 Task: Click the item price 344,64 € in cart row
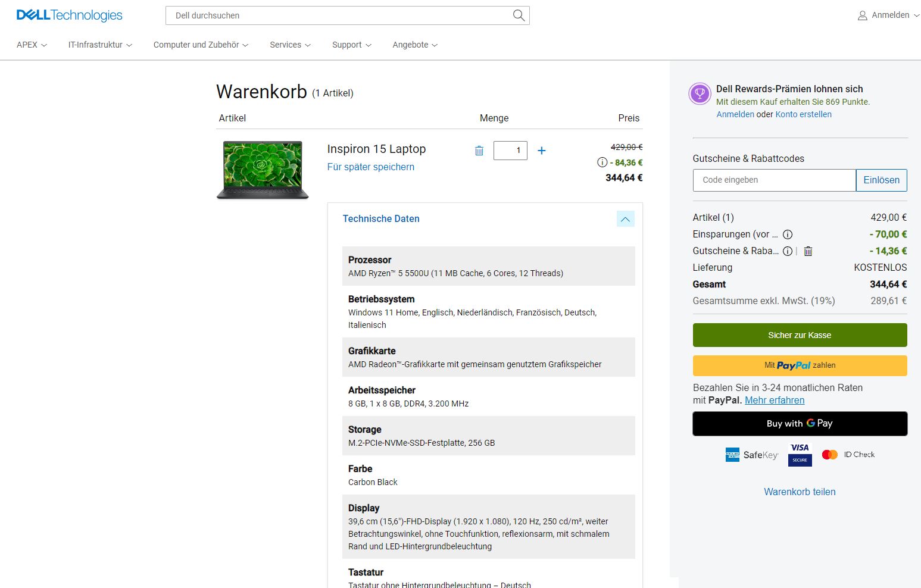pyautogui.click(x=624, y=178)
